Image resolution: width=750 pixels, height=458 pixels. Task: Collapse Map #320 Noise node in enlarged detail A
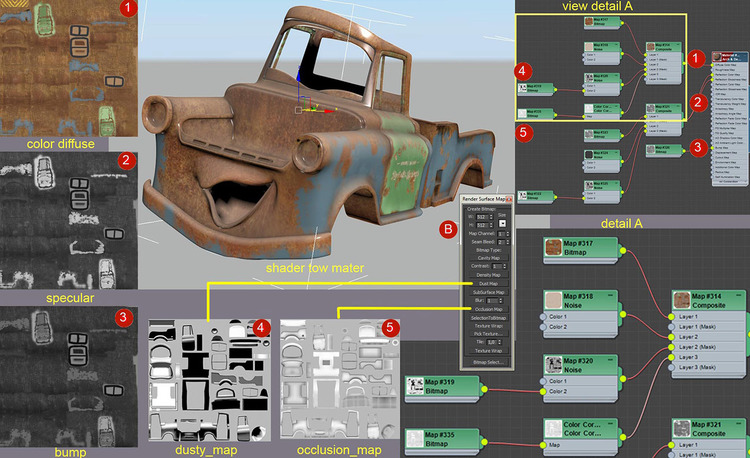610,360
